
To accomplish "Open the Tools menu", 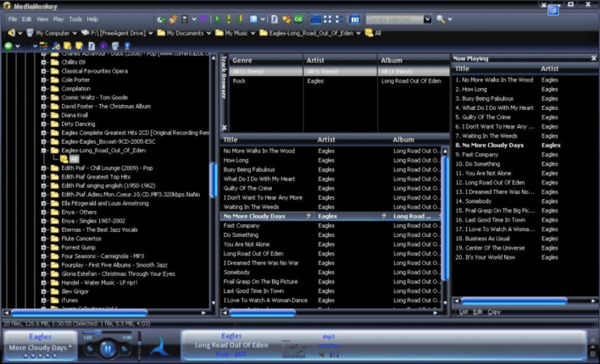I will click(x=75, y=19).
